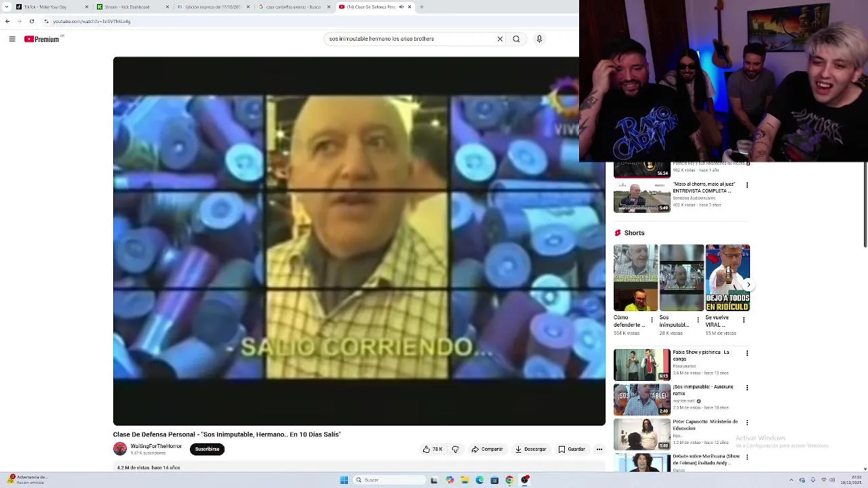
Task: Open options for 'Se vuelve VIRAL' short
Action: click(x=744, y=319)
